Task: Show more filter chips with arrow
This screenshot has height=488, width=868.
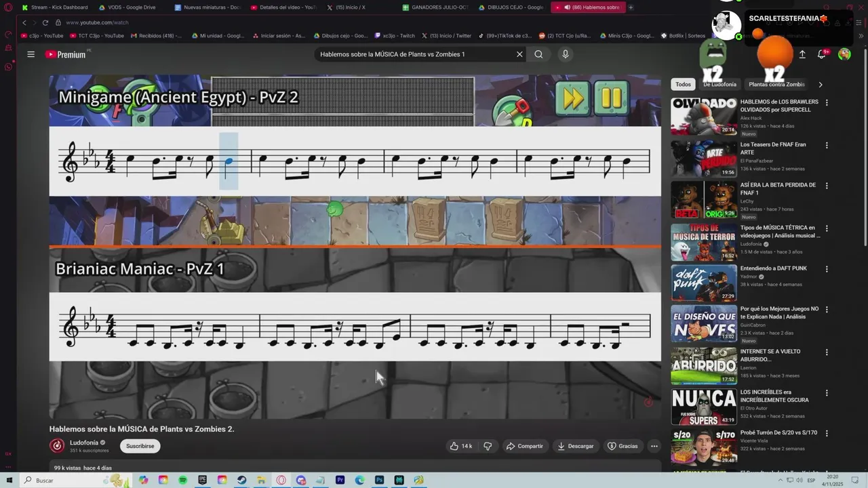Action: tap(821, 85)
